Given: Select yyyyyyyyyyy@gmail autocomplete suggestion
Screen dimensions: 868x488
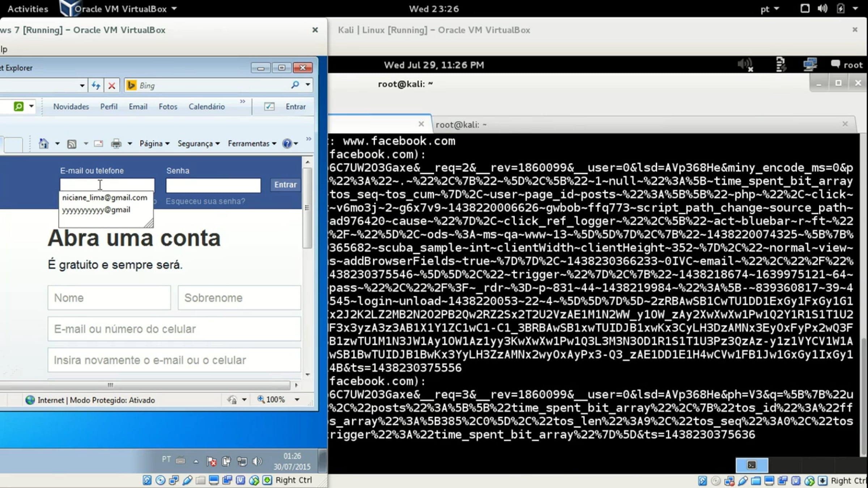Looking at the screenshot, I should (x=96, y=210).
